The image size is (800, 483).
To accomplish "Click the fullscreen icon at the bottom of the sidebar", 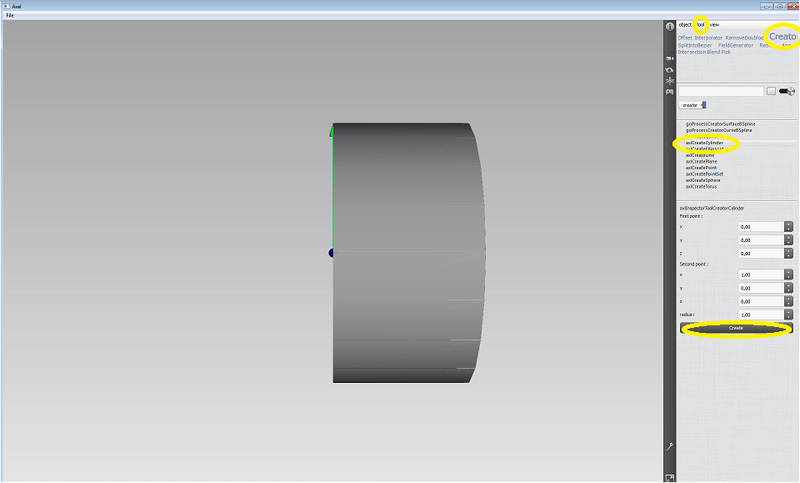I will point(670,478).
